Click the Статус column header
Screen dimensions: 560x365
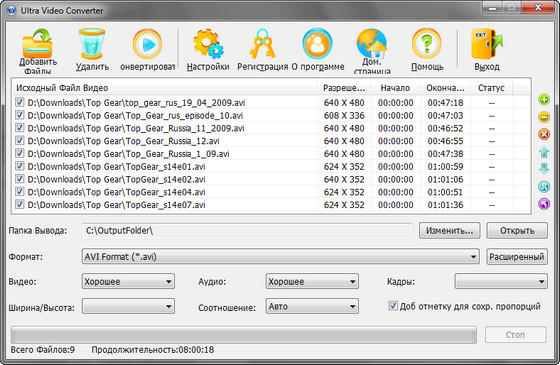coord(491,88)
